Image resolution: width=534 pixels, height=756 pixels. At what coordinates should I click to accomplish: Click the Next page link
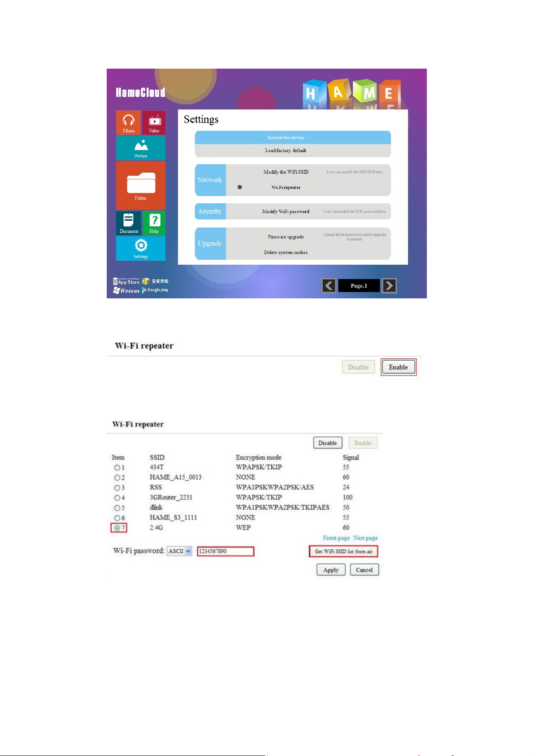tap(365, 538)
